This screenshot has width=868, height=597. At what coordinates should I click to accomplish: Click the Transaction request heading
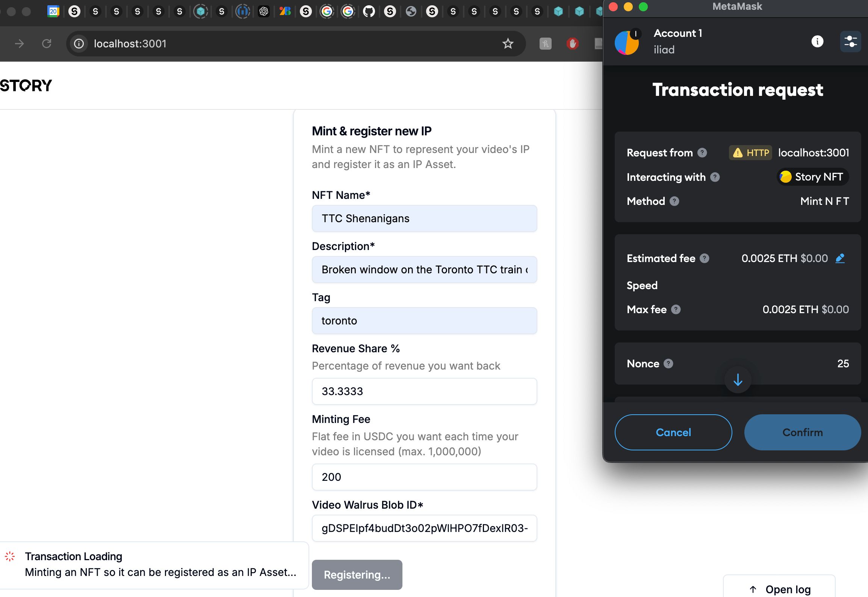click(x=738, y=90)
